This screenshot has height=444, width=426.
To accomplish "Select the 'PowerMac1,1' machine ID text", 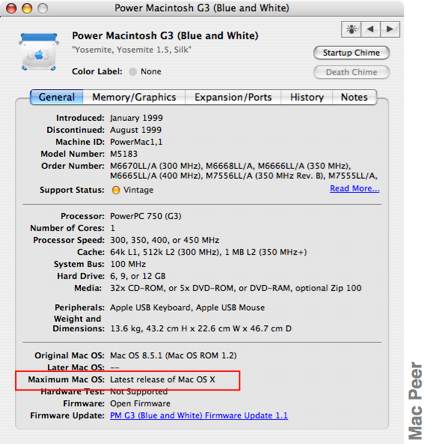I will 136,142.
